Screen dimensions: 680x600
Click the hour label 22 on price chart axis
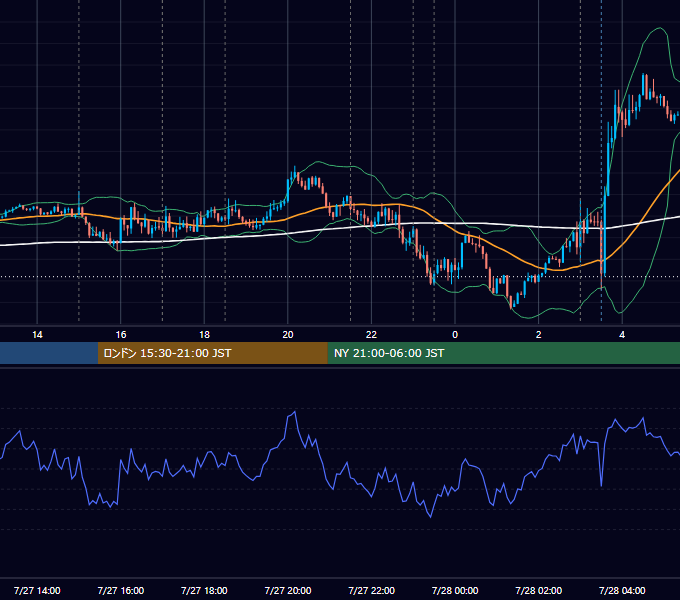pos(371,335)
